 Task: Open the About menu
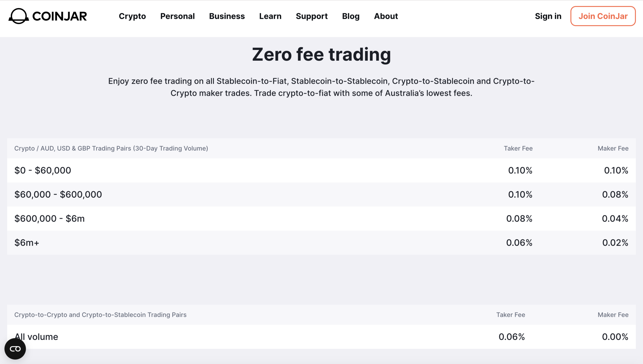(386, 16)
